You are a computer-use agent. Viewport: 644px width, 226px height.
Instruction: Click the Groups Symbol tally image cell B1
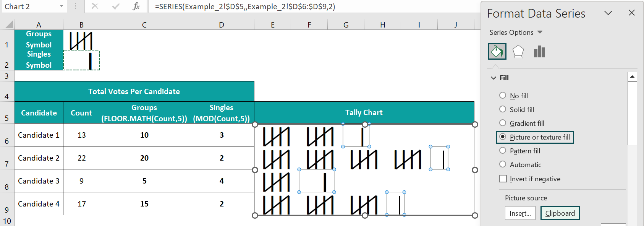[81, 40]
